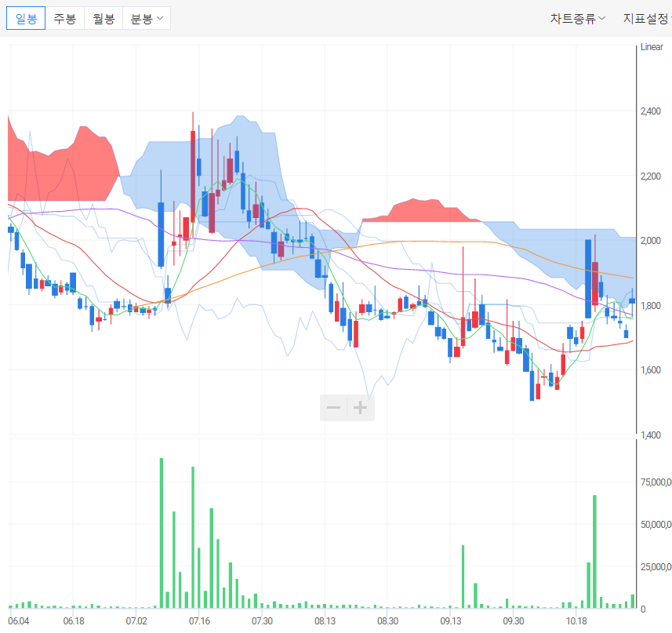
Task: Click the 10.18 date axis label
Action: tap(576, 621)
